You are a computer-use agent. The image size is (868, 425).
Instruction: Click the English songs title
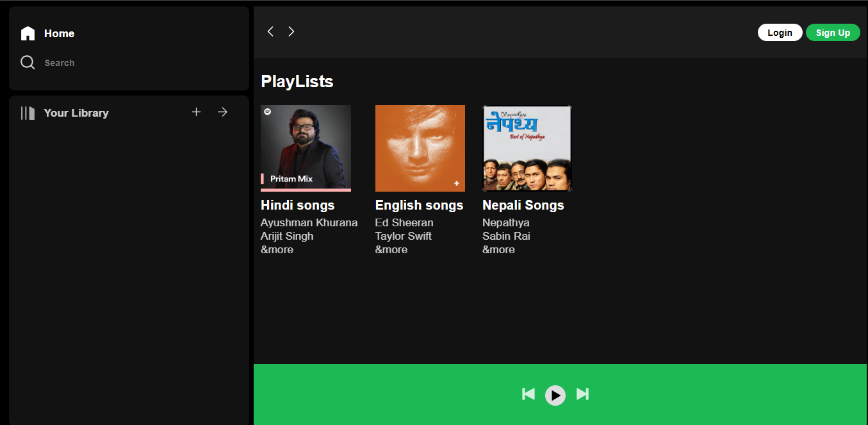coord(419,205)
